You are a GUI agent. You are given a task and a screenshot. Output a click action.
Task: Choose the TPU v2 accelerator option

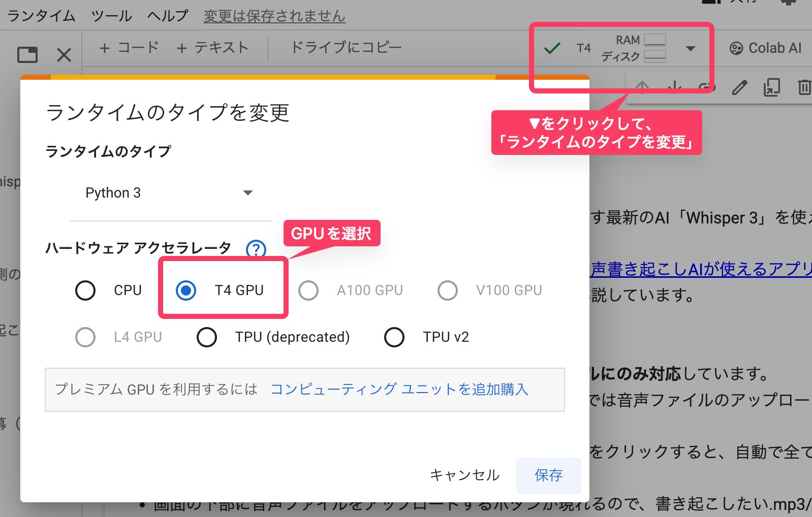(394, 337)
